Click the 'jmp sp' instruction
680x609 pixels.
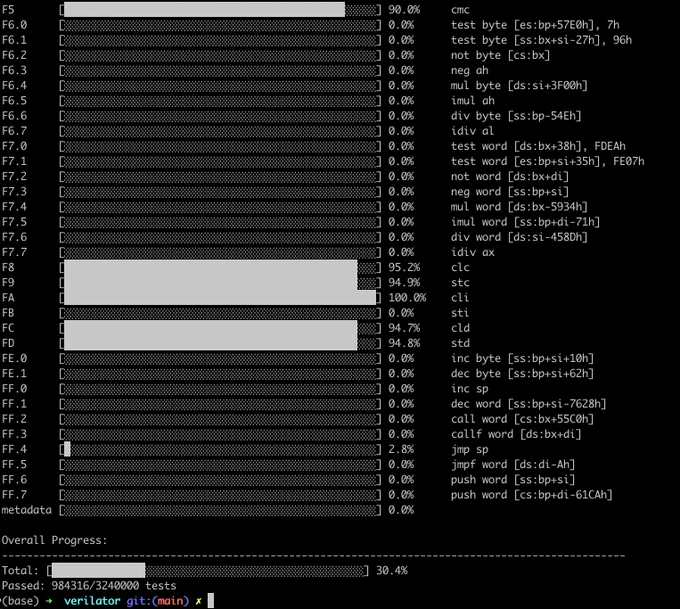tap(470, 449)
